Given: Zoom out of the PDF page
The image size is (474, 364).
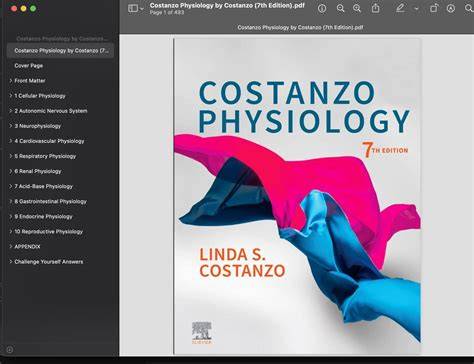Looking at the screenshot, I should pos(340,8).
